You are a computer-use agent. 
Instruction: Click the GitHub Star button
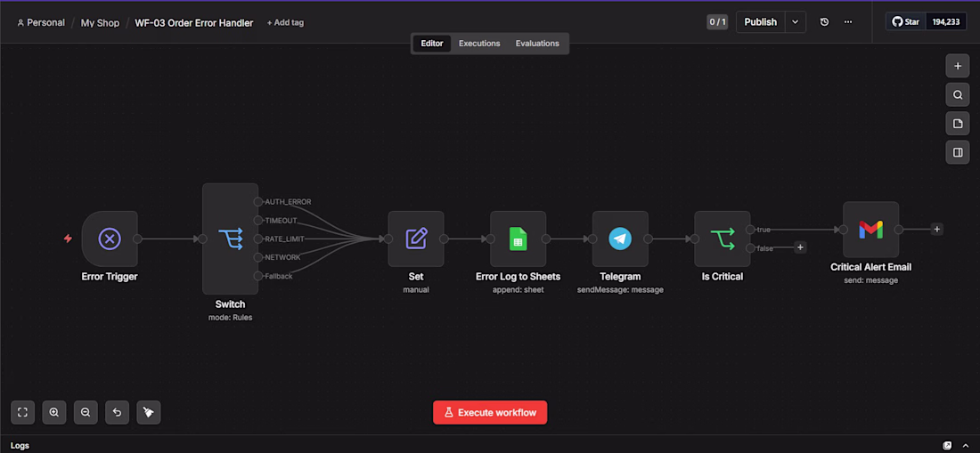click(906, 22)
